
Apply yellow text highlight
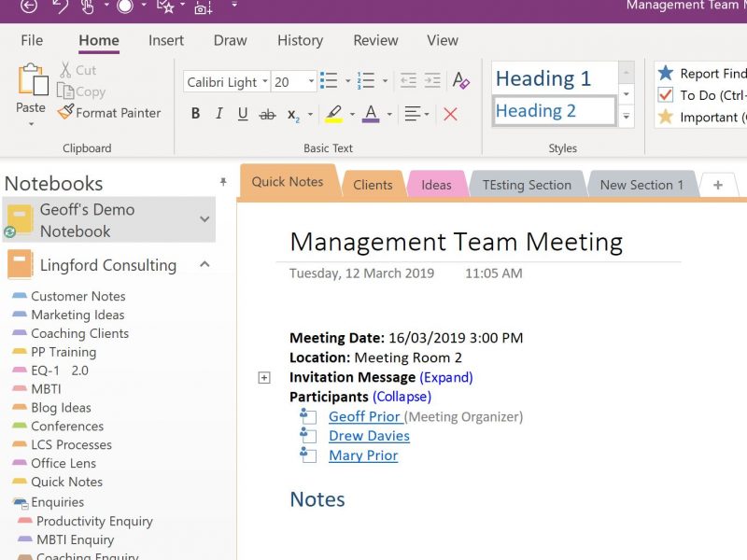pyautogui.click(x=334, y=114)
